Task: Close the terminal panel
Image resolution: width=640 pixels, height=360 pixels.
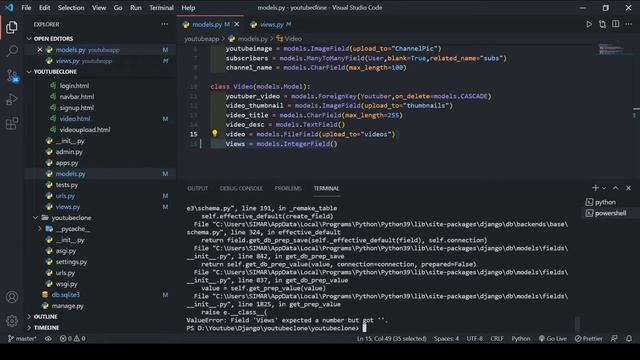Action: (629, 188)
